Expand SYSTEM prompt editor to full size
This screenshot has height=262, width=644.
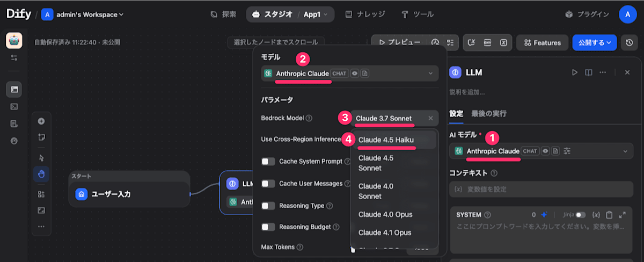click(x=623, y=214)
